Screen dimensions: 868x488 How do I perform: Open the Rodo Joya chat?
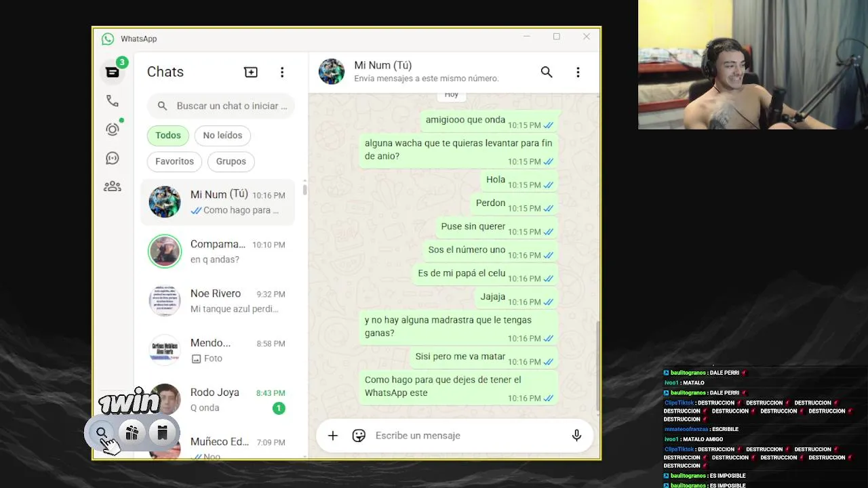click(218, 400)
